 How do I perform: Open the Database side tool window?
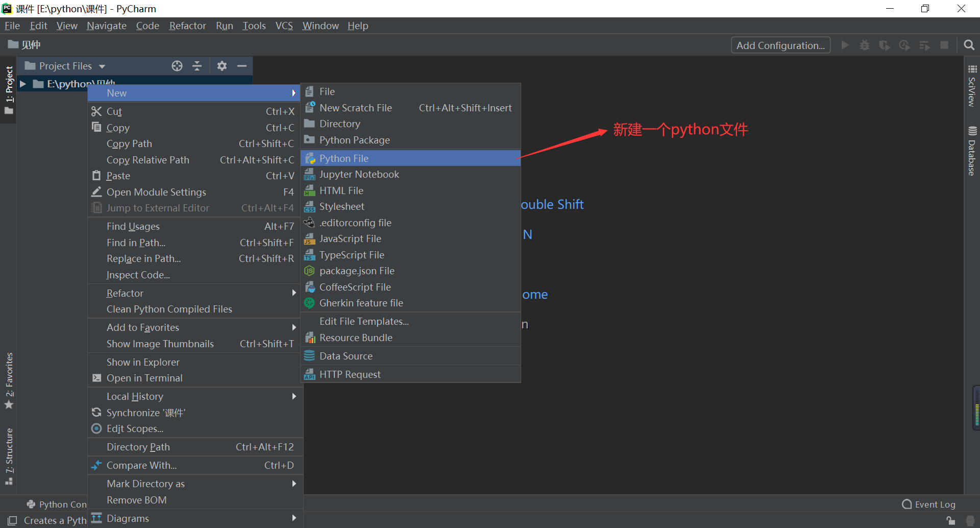(x=972, y=151)
